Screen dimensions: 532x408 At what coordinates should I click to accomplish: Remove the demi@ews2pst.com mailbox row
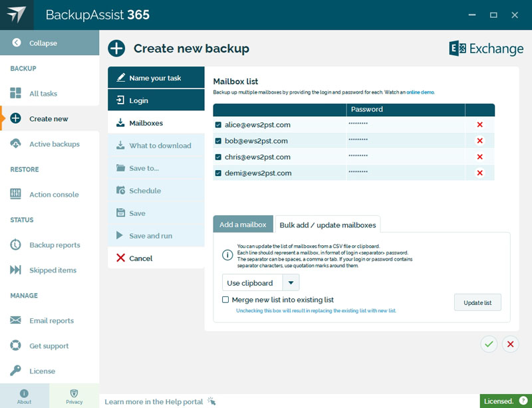pyautogui.click(x=479, y=173)
